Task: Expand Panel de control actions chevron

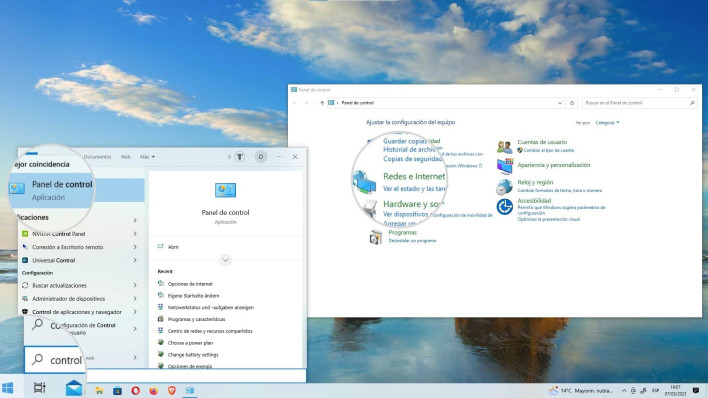Action: click(225, 260)
